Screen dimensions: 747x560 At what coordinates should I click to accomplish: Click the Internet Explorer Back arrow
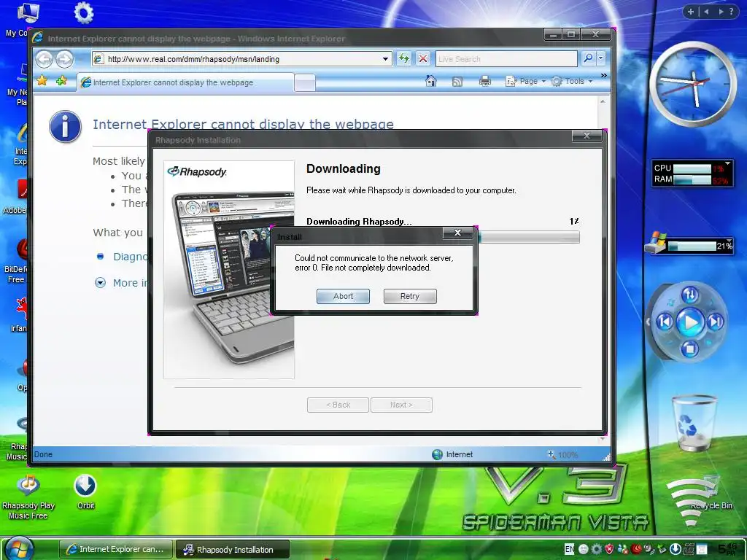coord(44,59)
